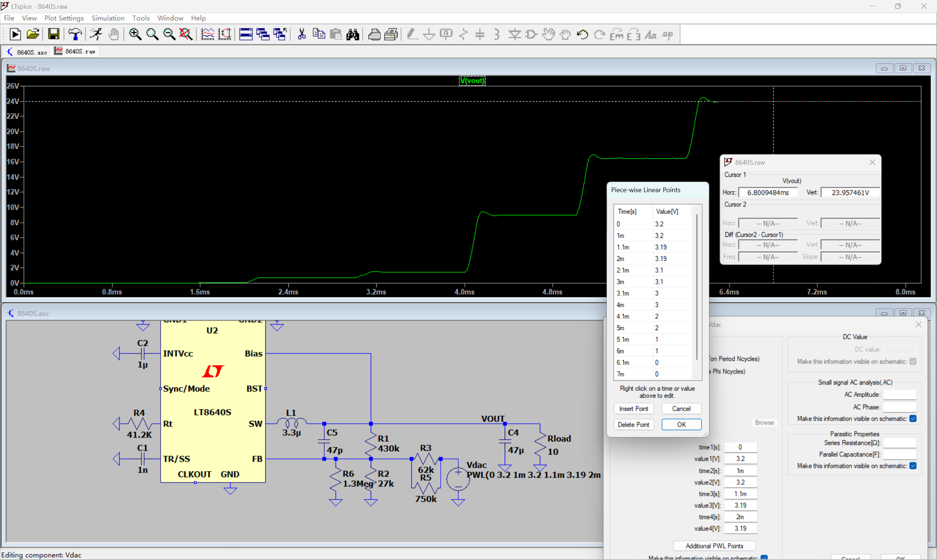Click the scissors Cut icon
937x560 pixels.
(x=302, y=34)
